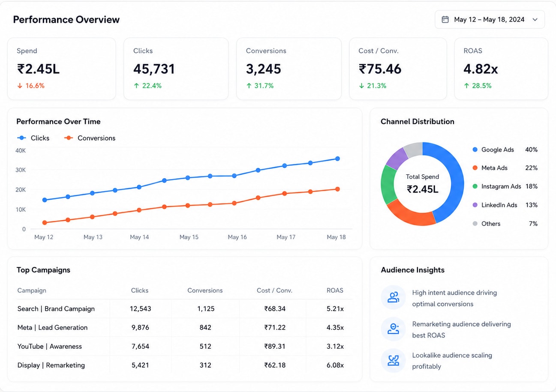Open the Clicks metric card
The image size is (556, 392).
tap(176, 69)
